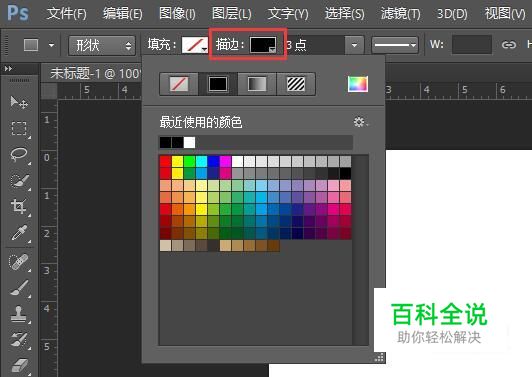Viewport: 532px width, 377px height.
Task: Select the Move tool
Action: [x=19, y=102]
